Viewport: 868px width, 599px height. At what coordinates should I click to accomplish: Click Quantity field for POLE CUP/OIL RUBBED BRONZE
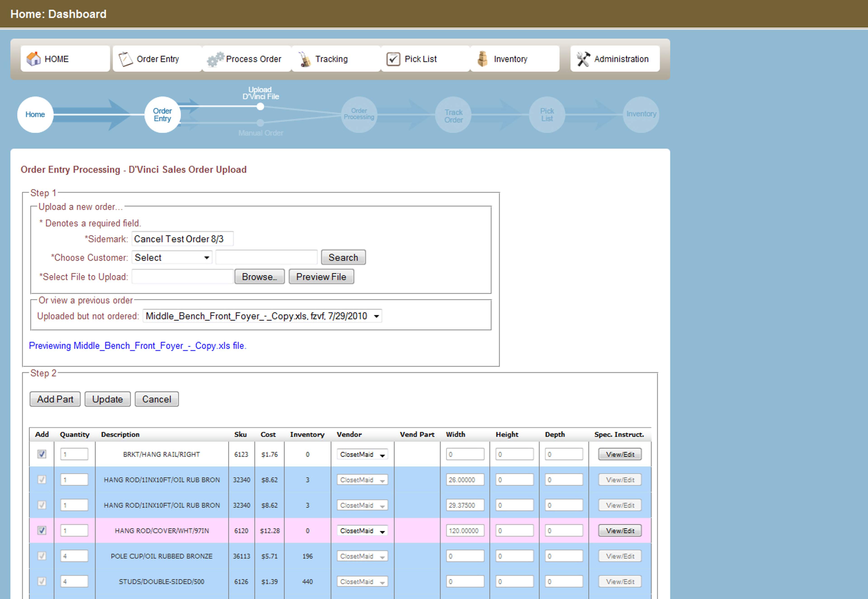point(74,556)
